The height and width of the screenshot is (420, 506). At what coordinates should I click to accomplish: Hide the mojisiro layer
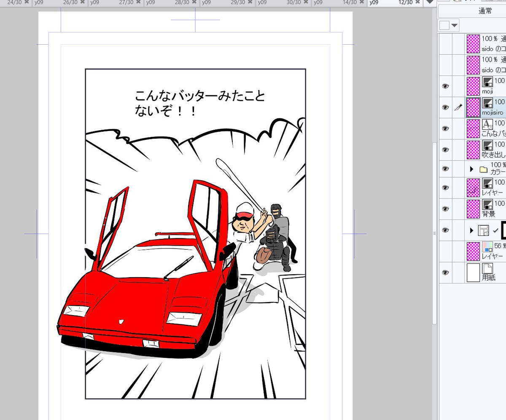pyautogui.click(x=445, y=107)
